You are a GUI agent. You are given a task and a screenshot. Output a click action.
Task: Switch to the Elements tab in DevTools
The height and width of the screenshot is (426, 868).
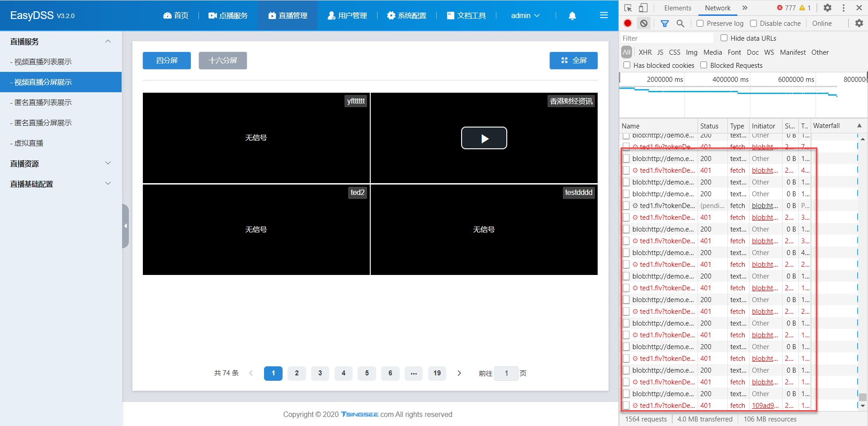677,8
